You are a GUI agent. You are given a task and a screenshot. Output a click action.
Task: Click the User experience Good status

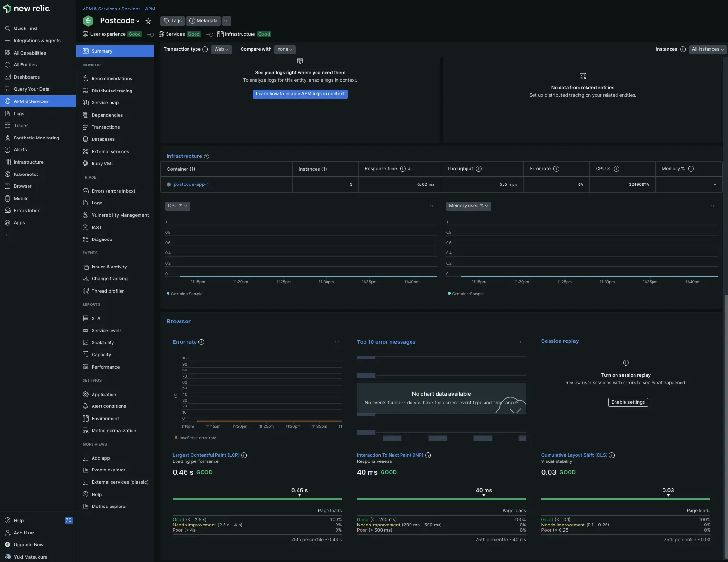[135, 34]
